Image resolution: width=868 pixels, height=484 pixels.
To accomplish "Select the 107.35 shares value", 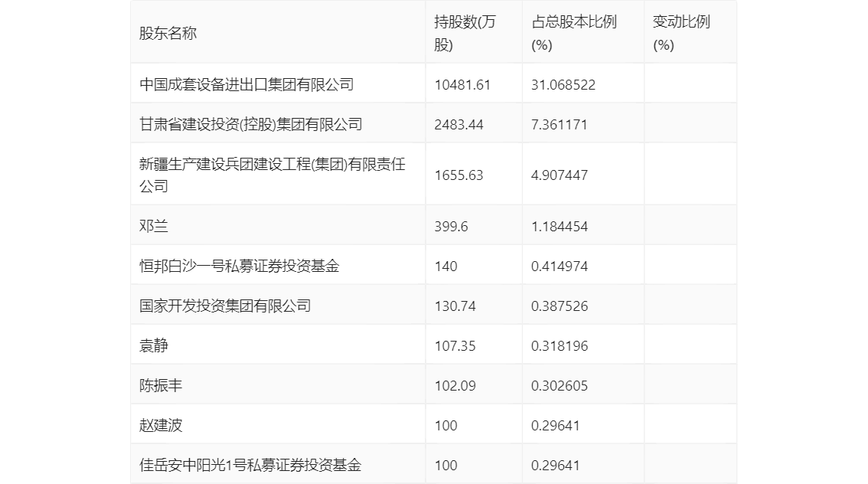I will [455, 346].
